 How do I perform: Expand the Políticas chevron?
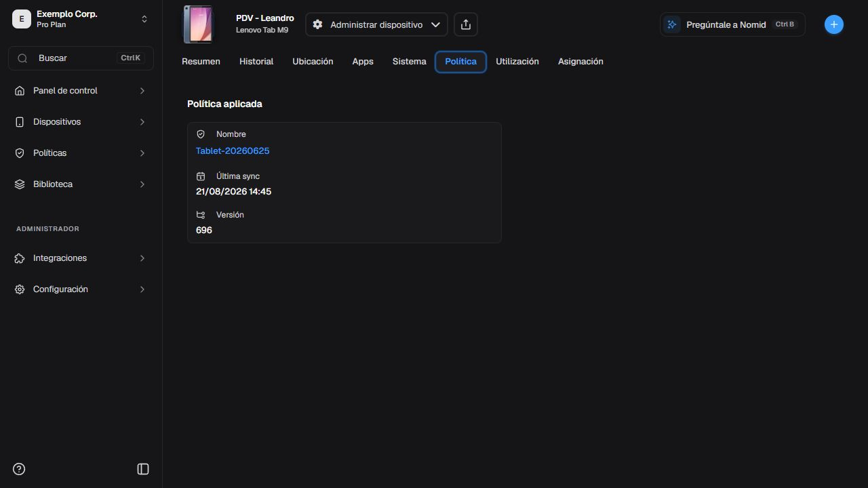(x=142, y=153)
